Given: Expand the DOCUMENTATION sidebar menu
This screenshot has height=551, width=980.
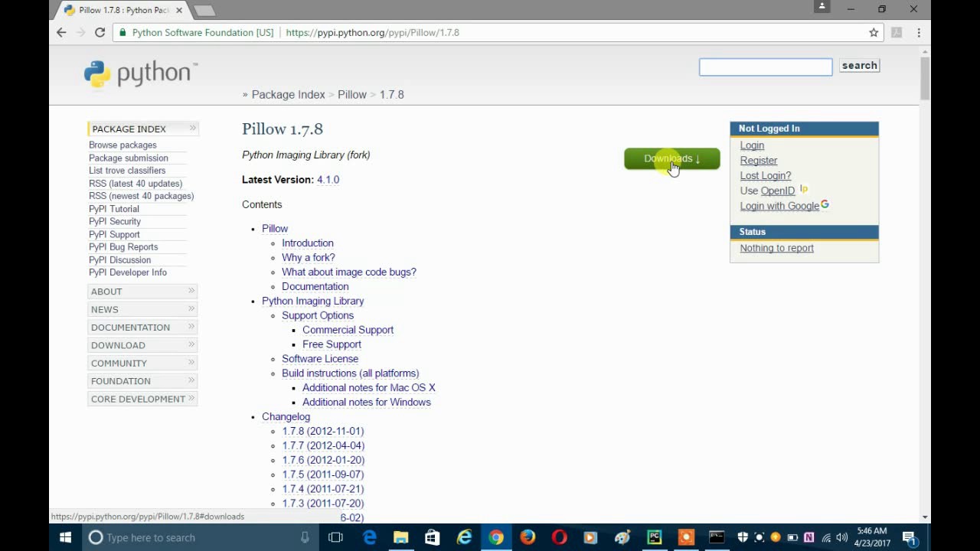Looking at the screenshot, I should pyautogui.click(x=143, y=327).
